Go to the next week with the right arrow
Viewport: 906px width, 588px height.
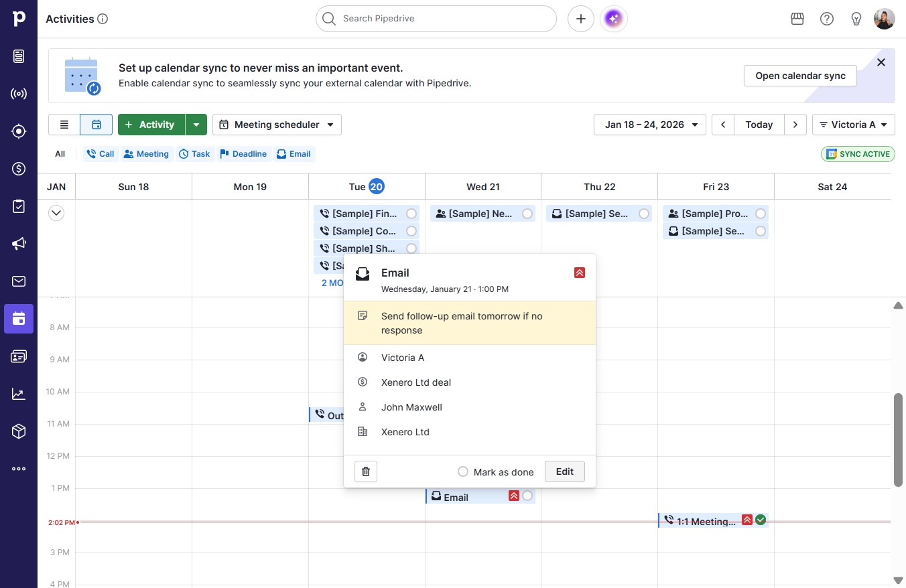[x=795, y=125]
